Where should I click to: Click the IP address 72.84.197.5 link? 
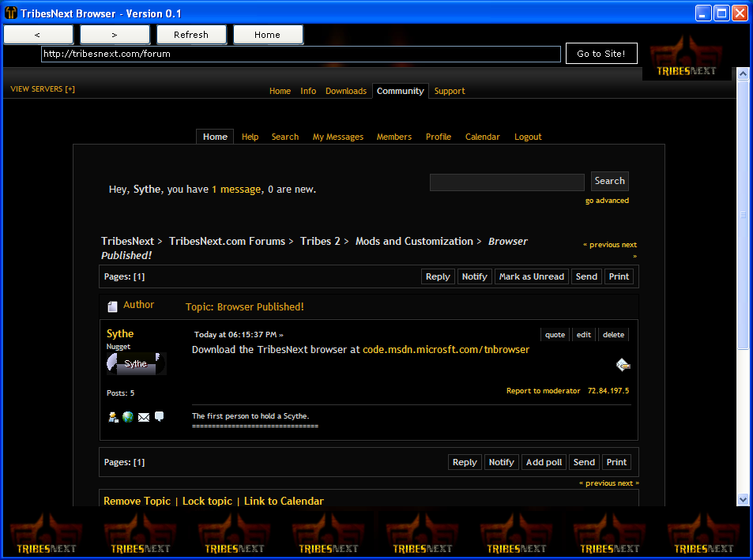tap(608, 391)
